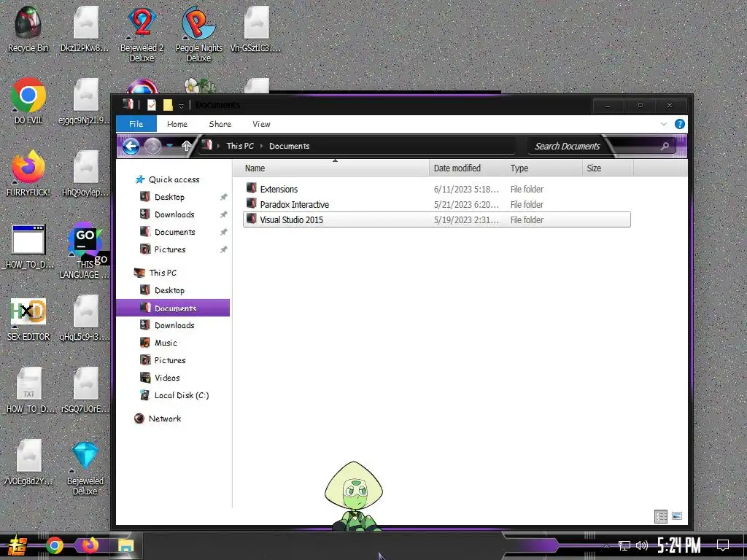The height and width of the screenshot is (560, 747).
Task: Select the HxD hex editor desktop icon
Action: pyautogui.click(x=28, y=318)
